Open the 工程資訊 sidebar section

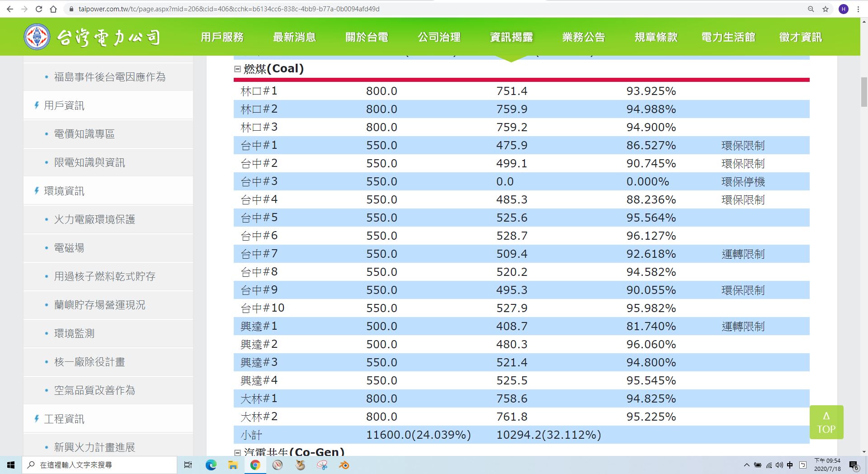(64, 419)
